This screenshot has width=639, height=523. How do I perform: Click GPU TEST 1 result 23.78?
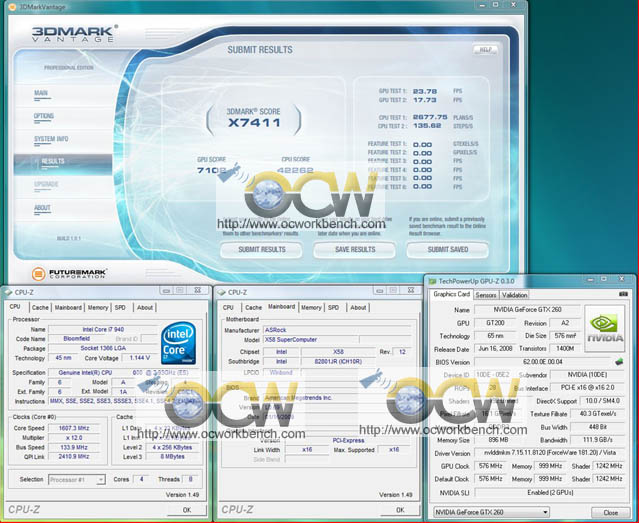(424, 91)
